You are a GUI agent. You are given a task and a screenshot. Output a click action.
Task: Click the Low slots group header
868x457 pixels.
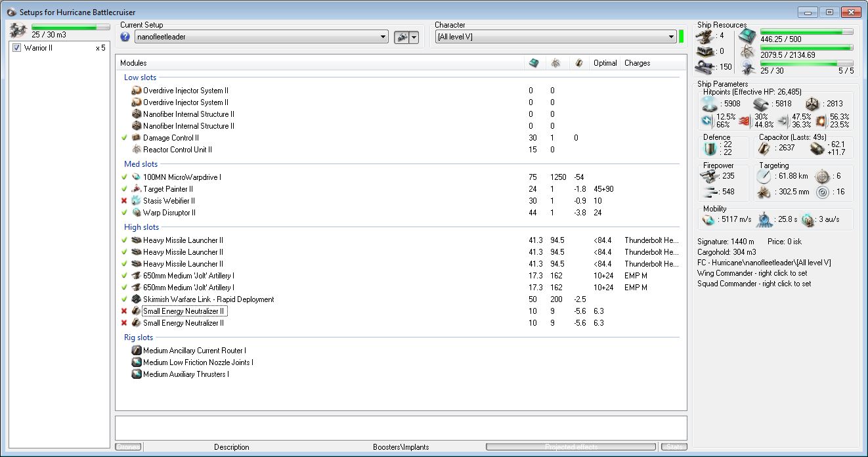[140, 77]
